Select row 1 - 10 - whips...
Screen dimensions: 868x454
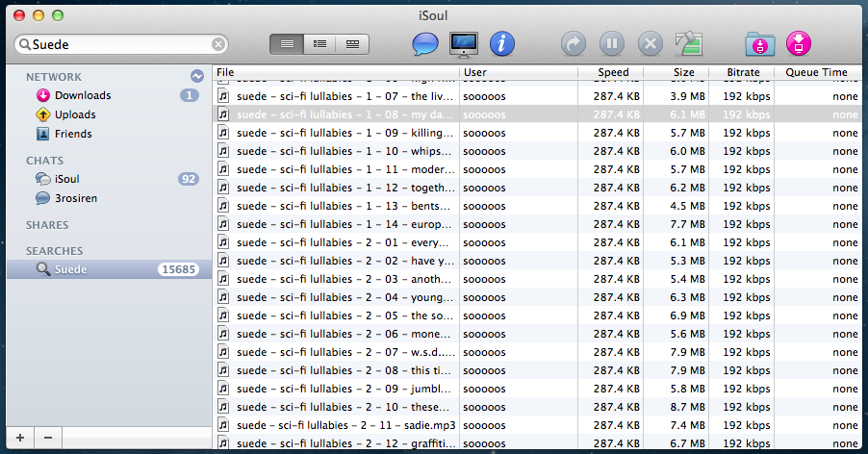[536, 151]
